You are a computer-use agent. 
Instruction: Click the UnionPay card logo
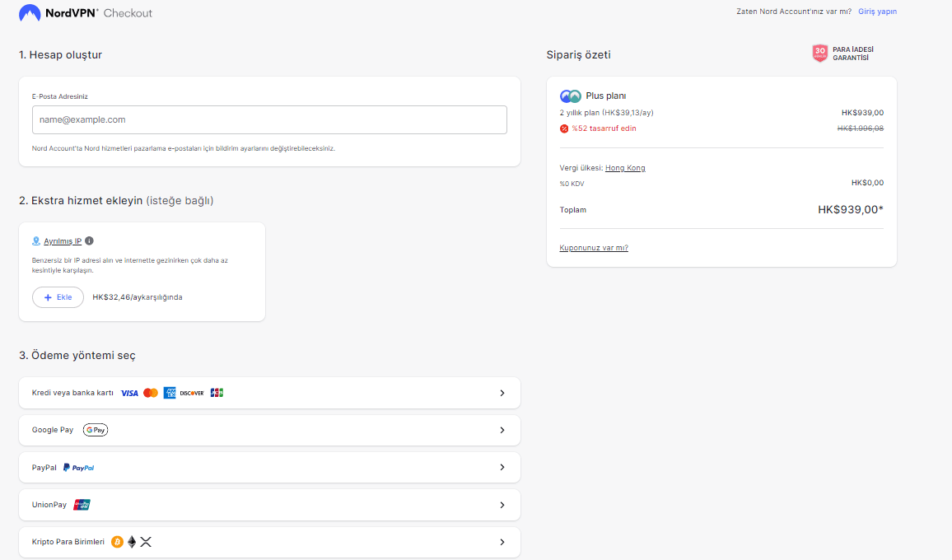tap(82, 505)
